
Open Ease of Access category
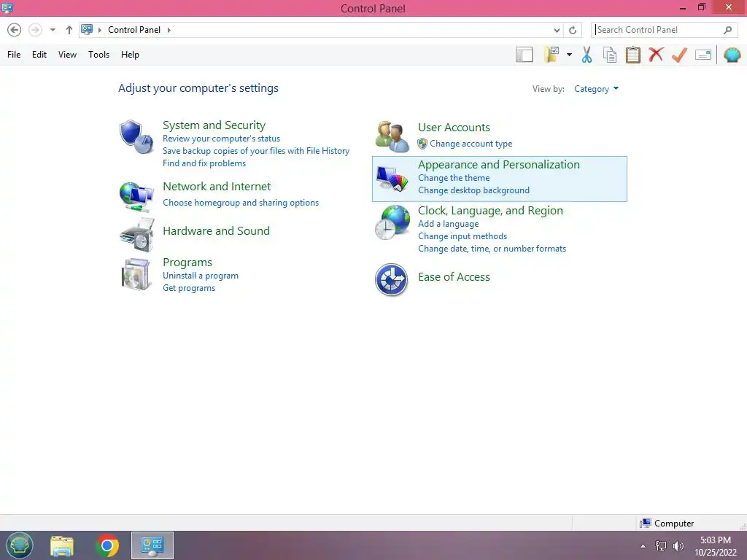(454, 277)
